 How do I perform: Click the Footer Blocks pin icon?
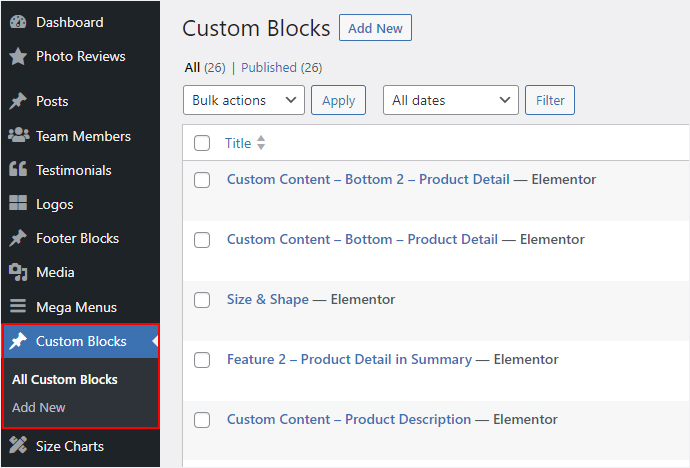click(18, 238)
